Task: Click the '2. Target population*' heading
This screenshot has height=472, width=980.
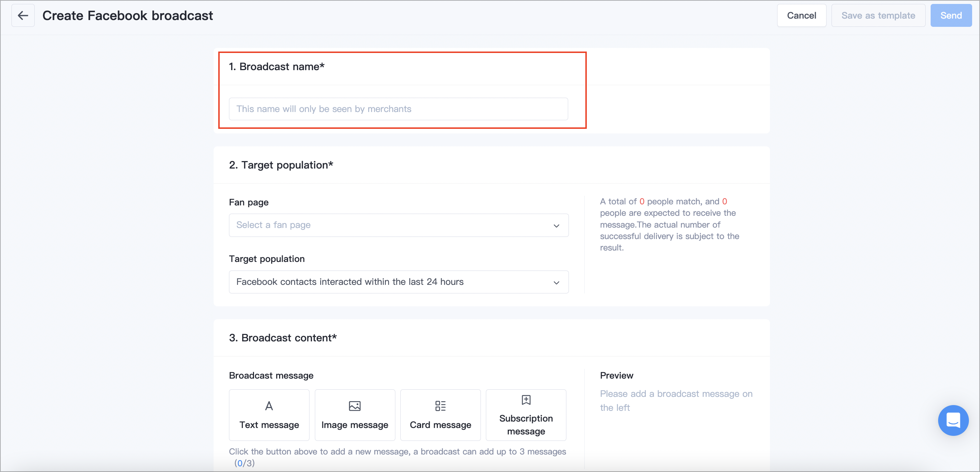Action: pyautogui.click(x=281, y=165)
